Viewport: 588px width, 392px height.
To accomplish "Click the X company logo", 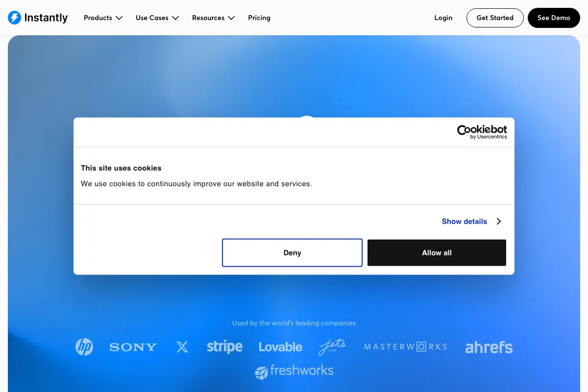I will (182, 347).
